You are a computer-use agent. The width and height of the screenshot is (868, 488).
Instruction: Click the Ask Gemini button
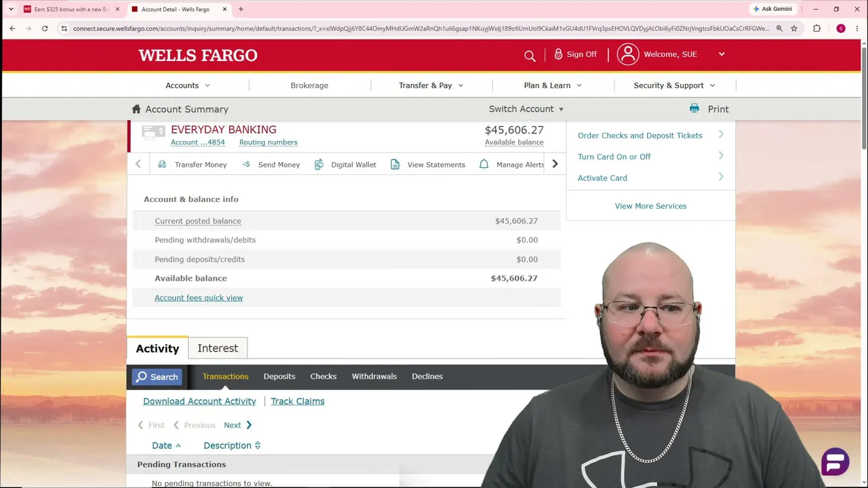[772, 9]
